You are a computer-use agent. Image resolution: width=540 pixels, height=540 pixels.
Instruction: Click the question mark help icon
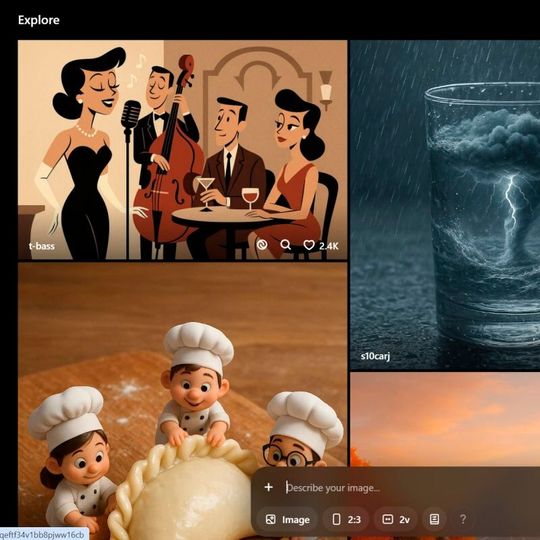click(x=463, y=519)
